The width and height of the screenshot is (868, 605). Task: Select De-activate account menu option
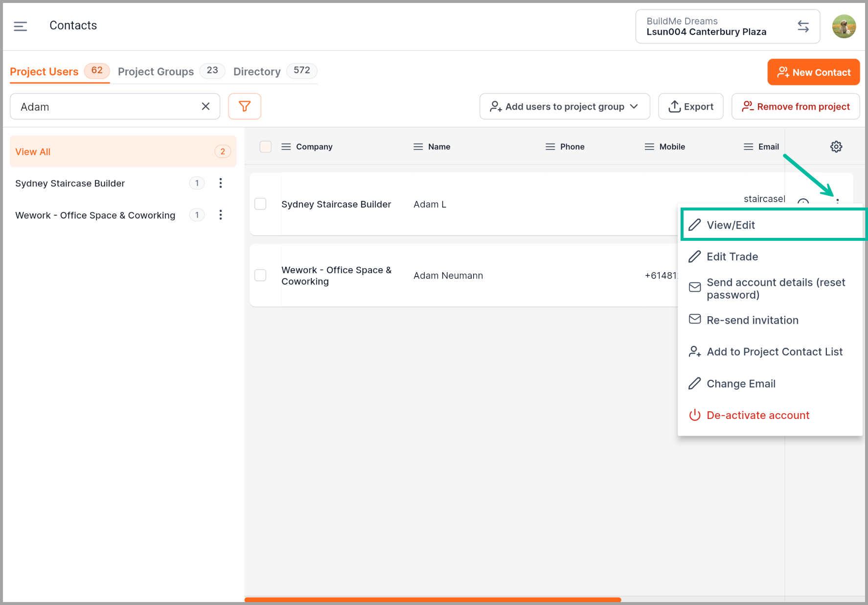pos(757,416)
